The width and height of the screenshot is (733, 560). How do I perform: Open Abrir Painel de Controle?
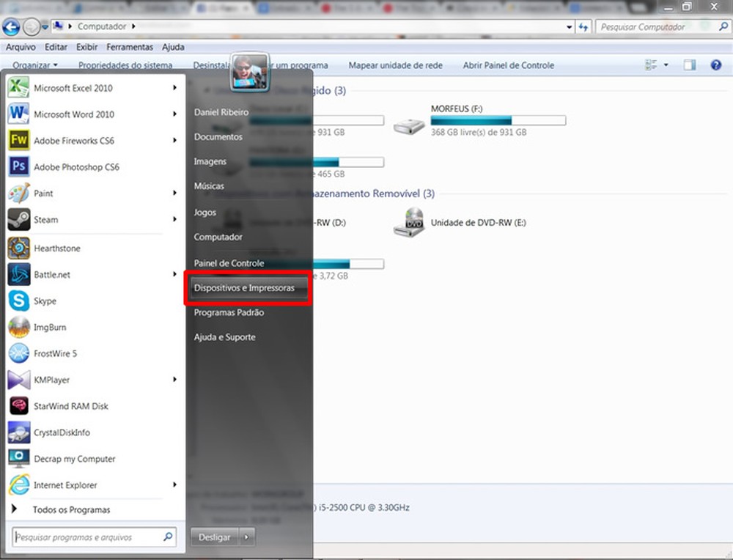pos(509,65)
